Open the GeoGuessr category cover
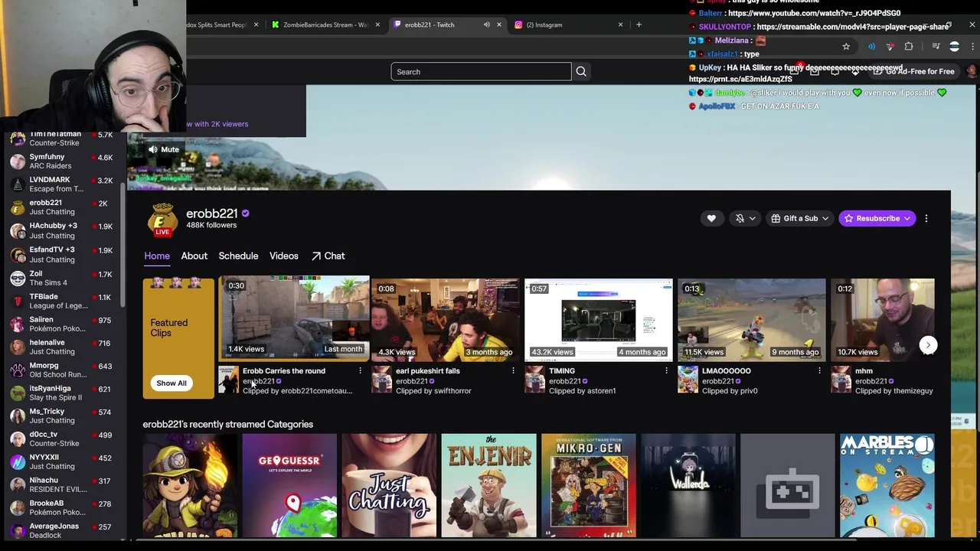Viewport: 980px width, 551px height. 289,485
